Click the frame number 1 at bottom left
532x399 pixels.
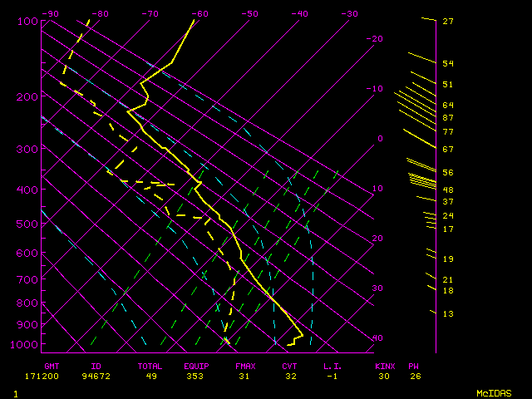point(15,392)
